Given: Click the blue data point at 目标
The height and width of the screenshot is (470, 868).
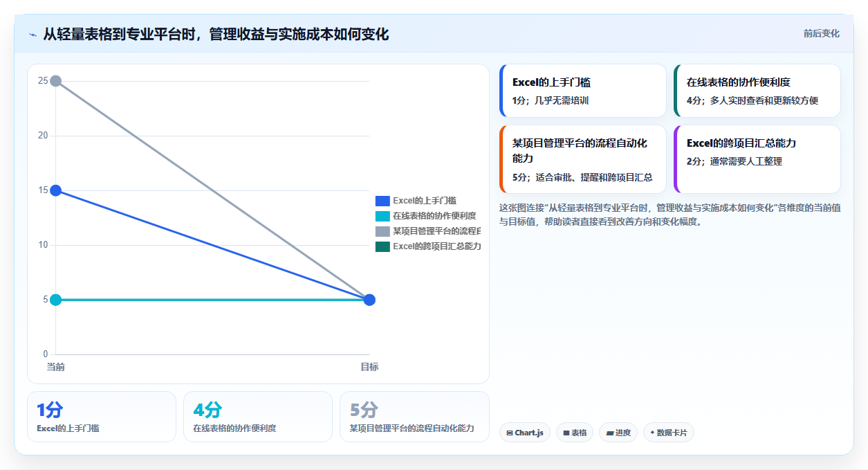Looking at the screenshot, I should (x=369, y=300).
